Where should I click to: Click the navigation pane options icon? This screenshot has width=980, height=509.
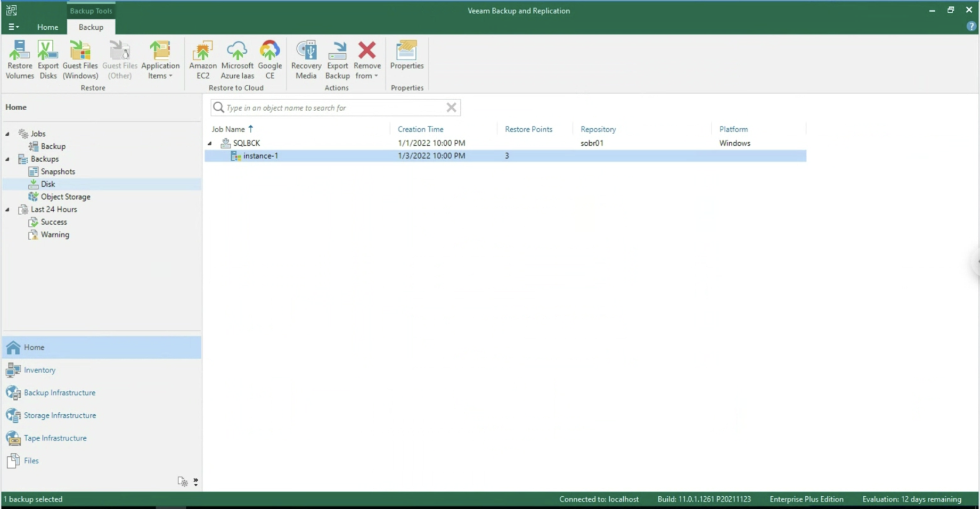point(182,481)
